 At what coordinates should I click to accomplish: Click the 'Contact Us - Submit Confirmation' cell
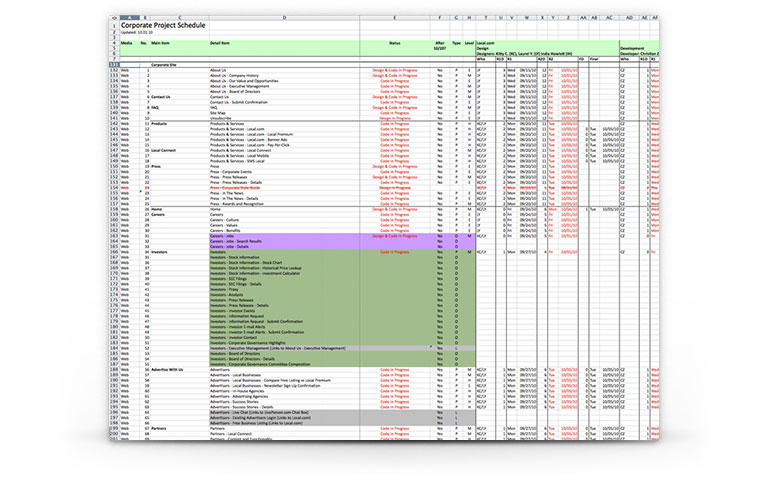[239, 102]
